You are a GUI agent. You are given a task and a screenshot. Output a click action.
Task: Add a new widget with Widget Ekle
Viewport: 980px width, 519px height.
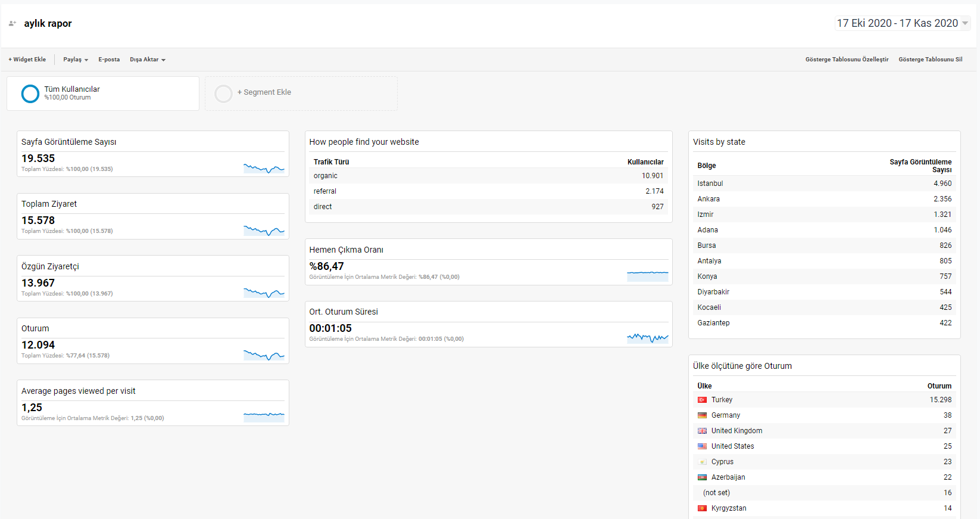(27, 60)
